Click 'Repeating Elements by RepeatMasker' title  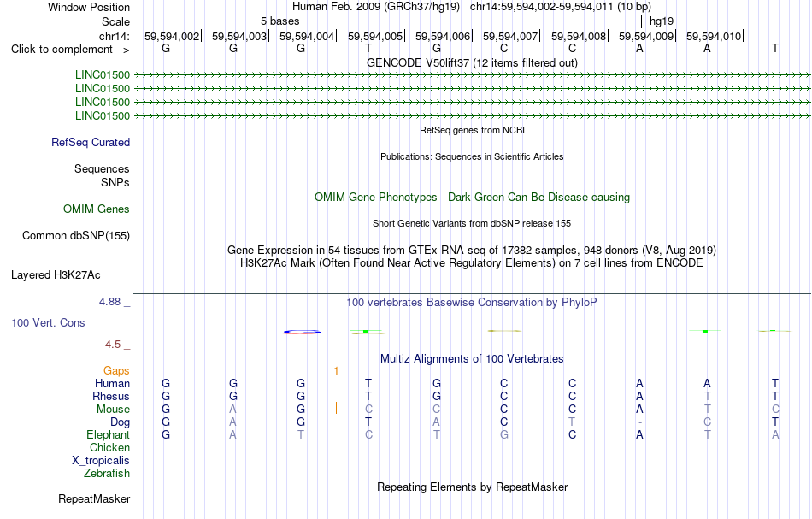(472, 487)
